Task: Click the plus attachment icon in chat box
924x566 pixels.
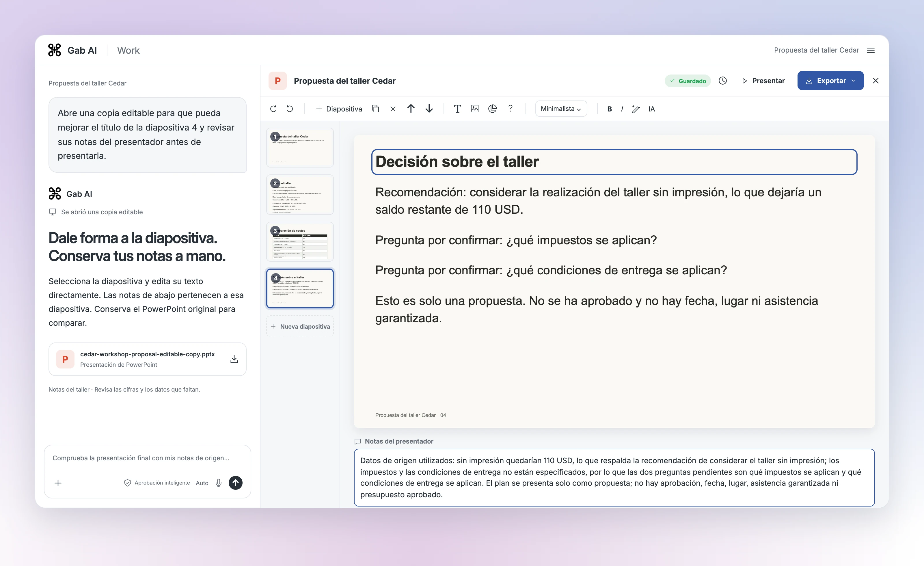Action: (x=58, y=483)
